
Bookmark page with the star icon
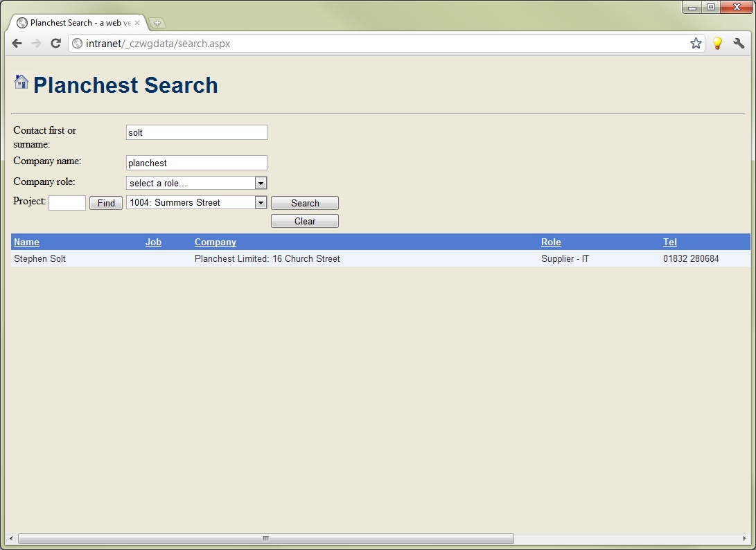click(x=696, y=44)
